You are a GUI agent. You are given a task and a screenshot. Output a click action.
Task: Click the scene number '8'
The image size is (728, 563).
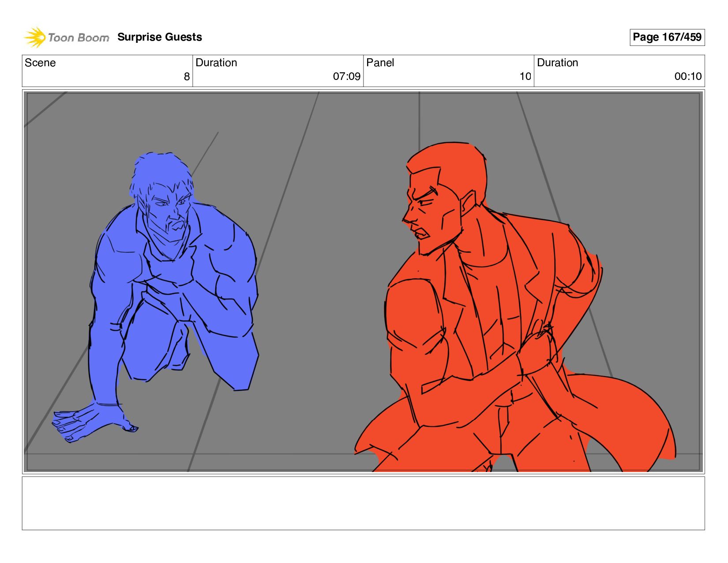pos(187,76)
